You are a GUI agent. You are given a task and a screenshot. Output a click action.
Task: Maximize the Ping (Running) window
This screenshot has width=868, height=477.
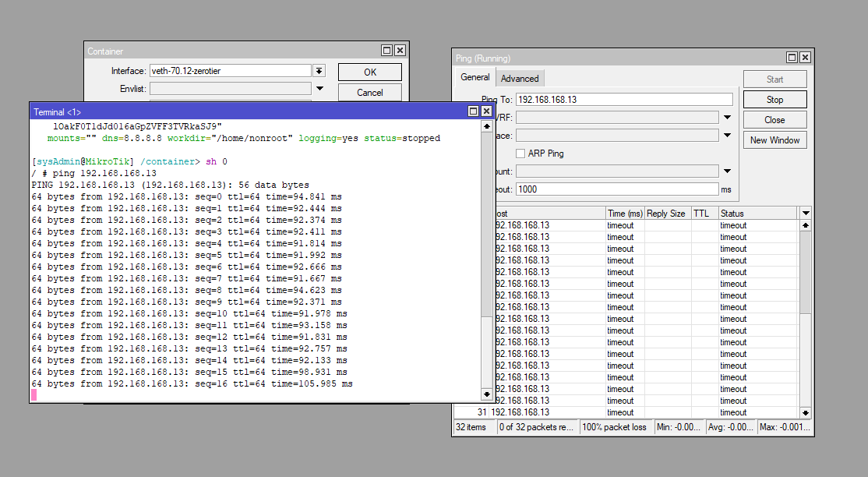pos(792,58)
